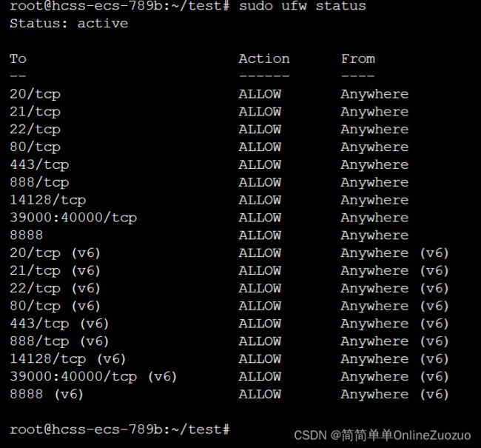
Task: Click the CSDN OnlineZuozuo watermark
Action: tap(383, 435)
